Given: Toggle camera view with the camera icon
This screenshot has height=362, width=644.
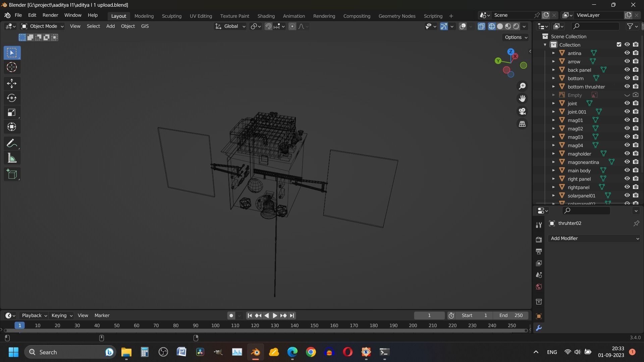Looking at the screenshot, I should [x=522, y=111].
